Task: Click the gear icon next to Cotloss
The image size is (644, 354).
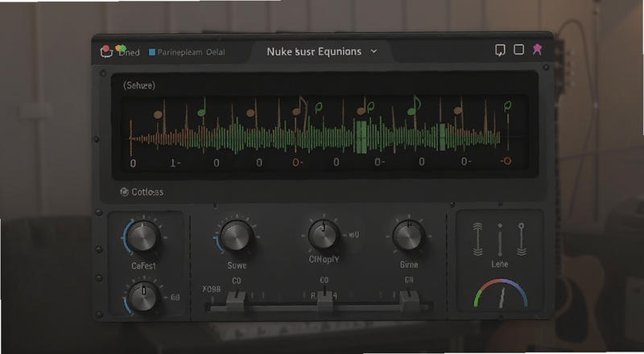Action: point(124,191)
